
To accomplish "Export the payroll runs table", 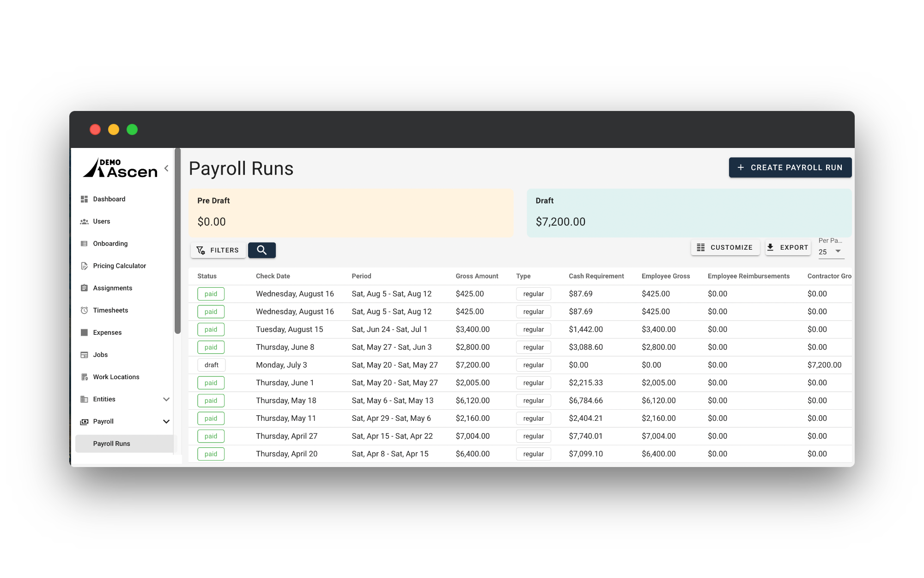I will point(788,247).
